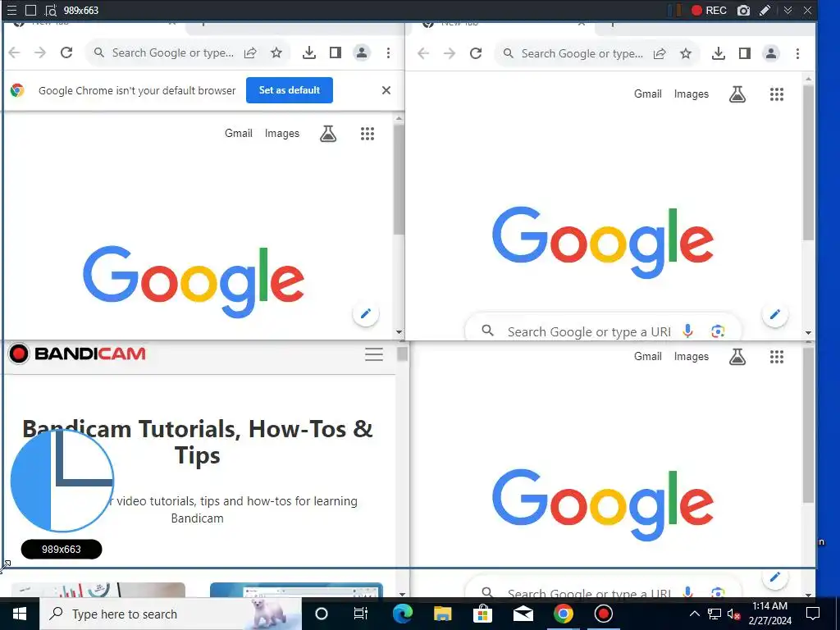Open Search Labs flask in top-right Google page
The image size is (840, 630).
point(737,94)
